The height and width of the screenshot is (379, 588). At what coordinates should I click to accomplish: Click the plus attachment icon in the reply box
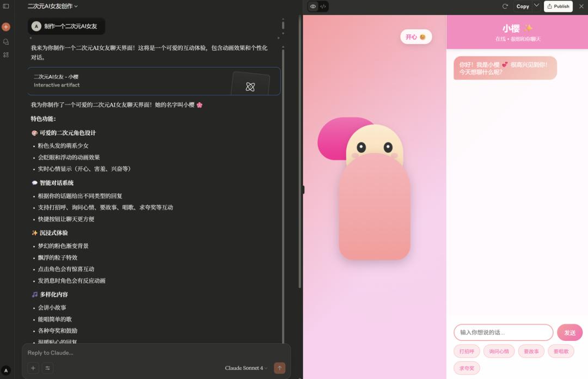(33, 368)
